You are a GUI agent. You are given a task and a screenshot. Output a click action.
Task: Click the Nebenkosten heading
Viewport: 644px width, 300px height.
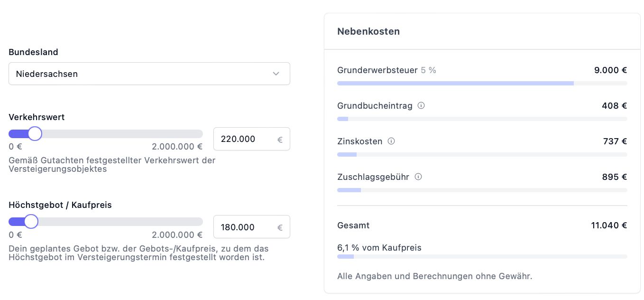[368, 31]
